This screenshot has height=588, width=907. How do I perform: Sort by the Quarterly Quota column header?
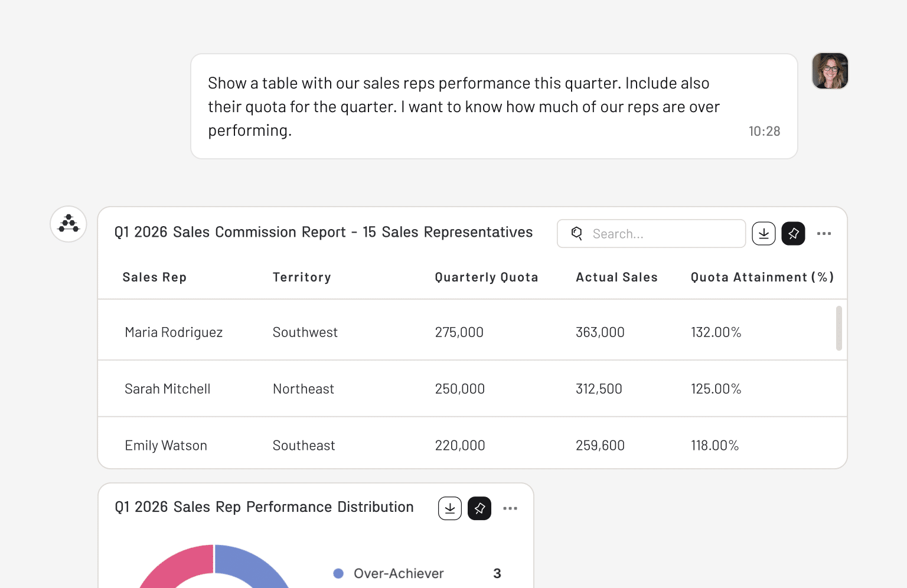[x=487, y=277]
